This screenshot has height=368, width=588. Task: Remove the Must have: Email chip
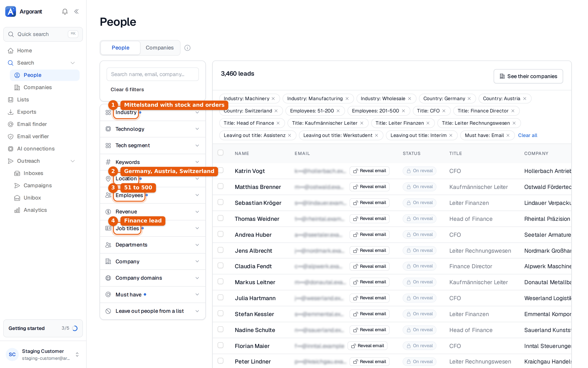(x=508, y=135)
